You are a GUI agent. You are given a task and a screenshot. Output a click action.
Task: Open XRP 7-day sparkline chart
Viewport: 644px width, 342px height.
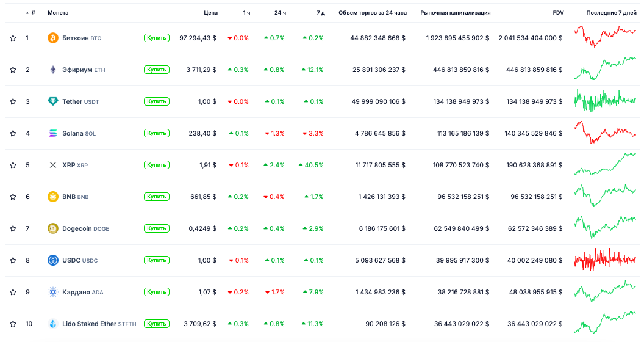pos(604,165)
